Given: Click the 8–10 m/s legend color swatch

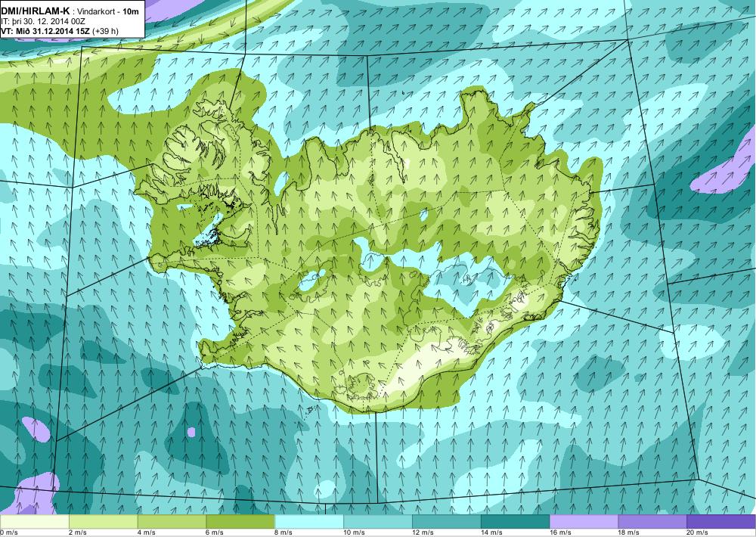Looking at the screenshot, I should tap(309, 522).
